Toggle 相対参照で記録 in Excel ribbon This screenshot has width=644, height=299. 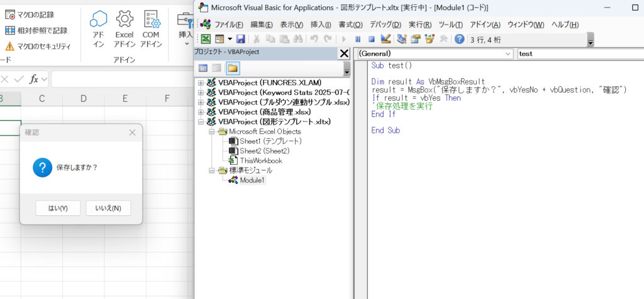click(36, 31)
